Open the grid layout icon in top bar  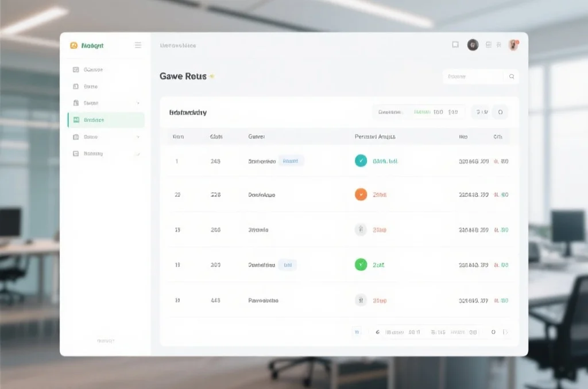click(488, 45)
